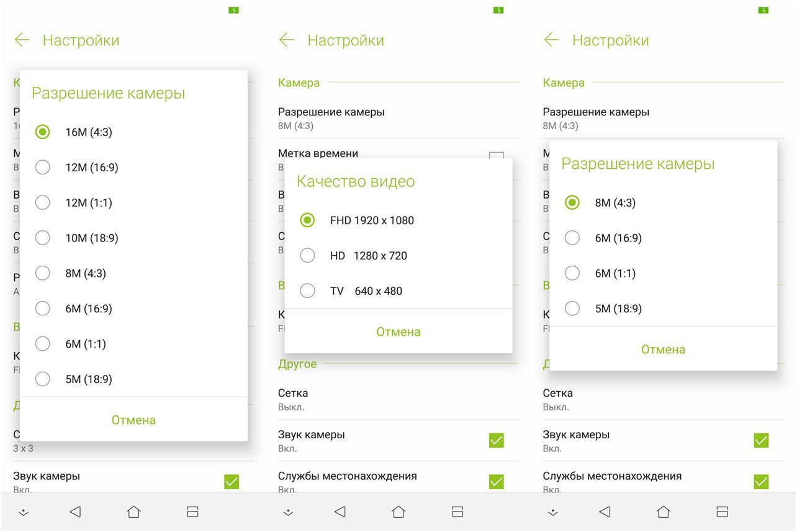
Task: Tap back triangle in right screen navigation bar
Action: pos(605,512)
